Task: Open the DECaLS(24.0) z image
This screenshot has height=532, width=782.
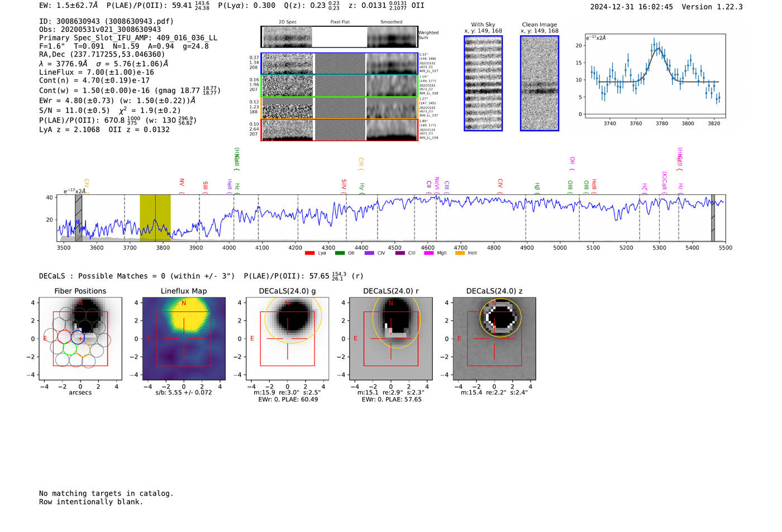Action: click(x=494, y=338)
